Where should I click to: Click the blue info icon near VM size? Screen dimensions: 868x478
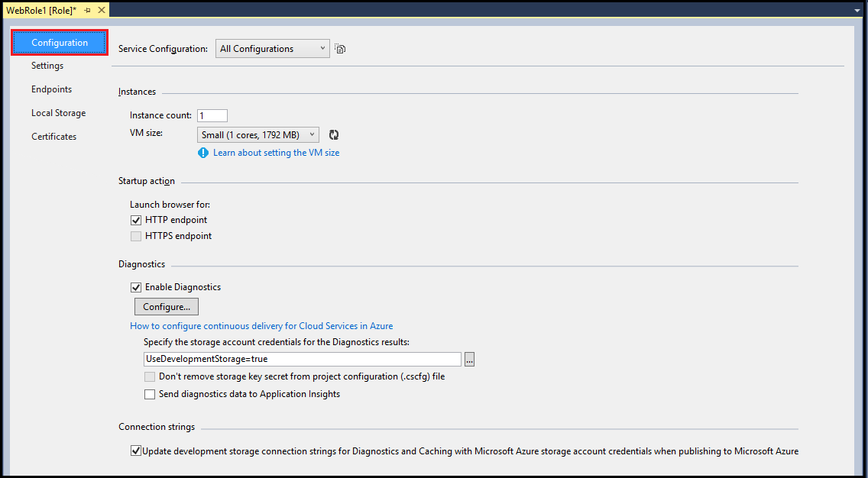[202, 153]
